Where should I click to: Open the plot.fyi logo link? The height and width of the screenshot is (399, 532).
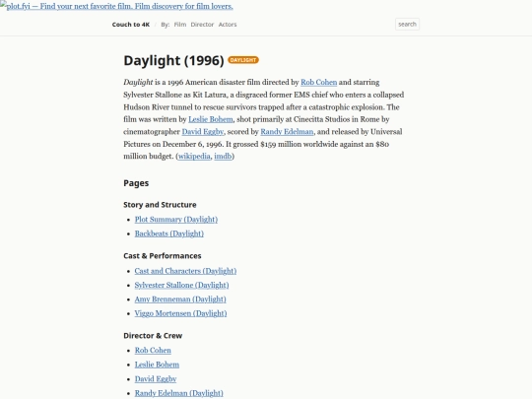pos(116,6)
